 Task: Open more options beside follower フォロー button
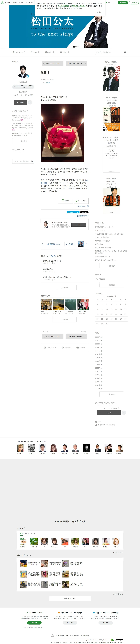(x=124, y=413)
